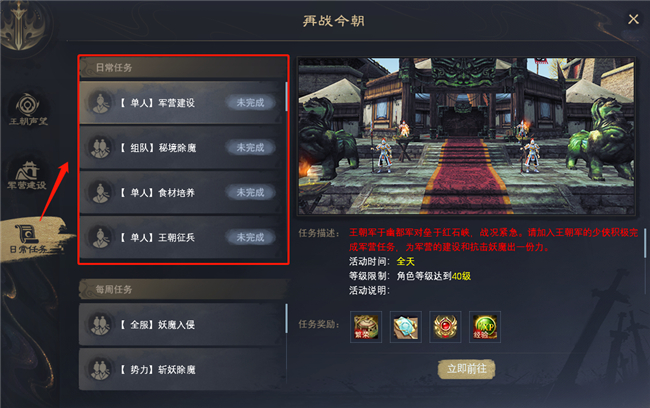Click avatar icon of 妖魔入侵 task
Image resolution: width=650 pixels, height=408 pixels.
point(100,325)
